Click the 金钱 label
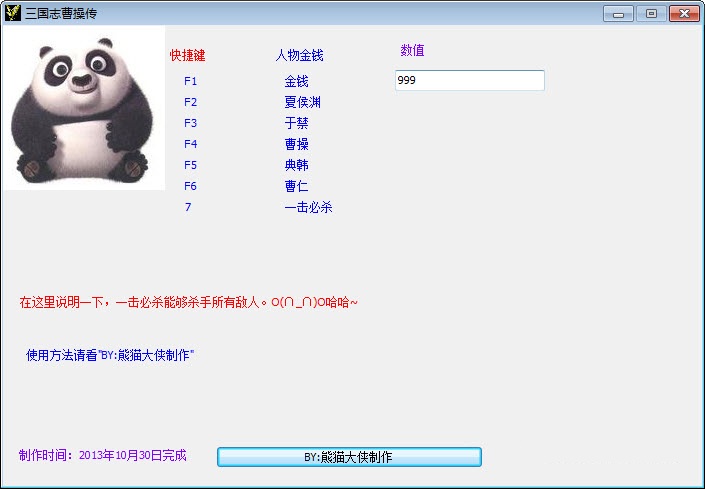Image resolution: width=705 pixels, height=489 pixels. 296,81
